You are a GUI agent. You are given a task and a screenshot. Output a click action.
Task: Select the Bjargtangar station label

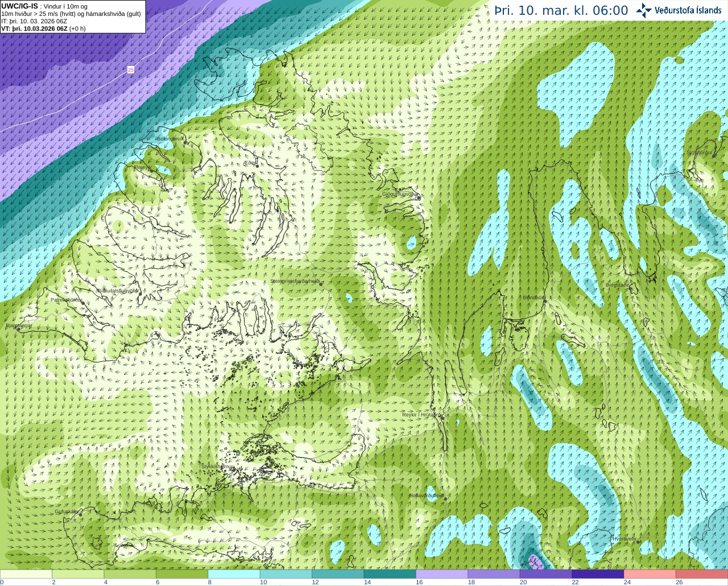click(19, 325)
